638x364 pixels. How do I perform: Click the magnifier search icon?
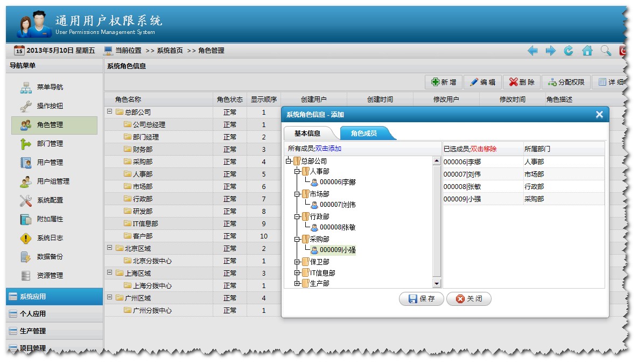(x=605, y=51)
